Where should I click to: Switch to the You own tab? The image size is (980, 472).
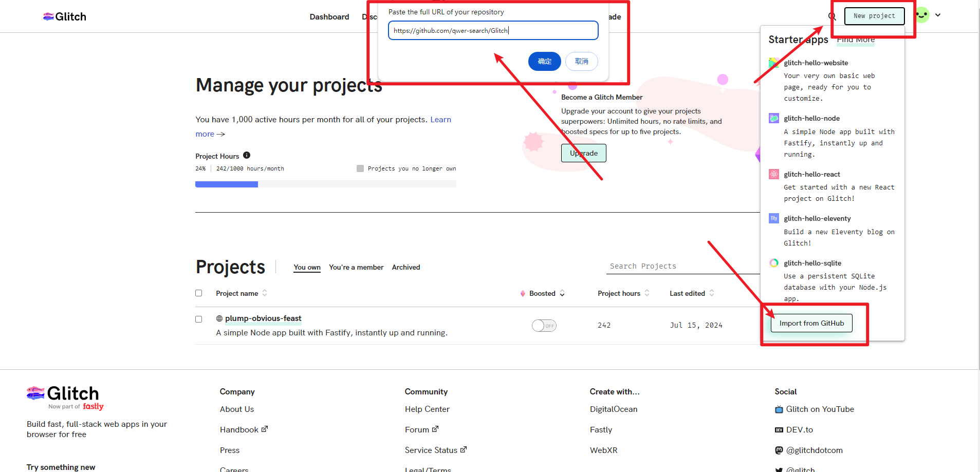[x=307, y=267]
